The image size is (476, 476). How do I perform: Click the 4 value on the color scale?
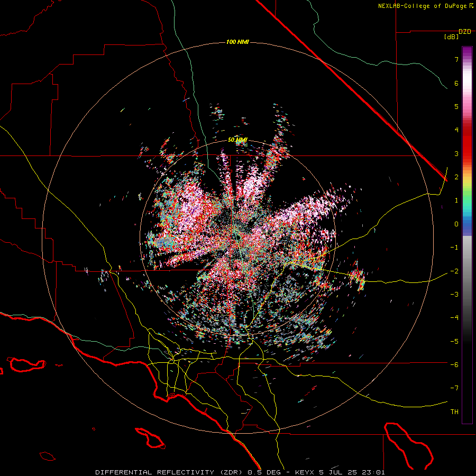tap(456, 130)
